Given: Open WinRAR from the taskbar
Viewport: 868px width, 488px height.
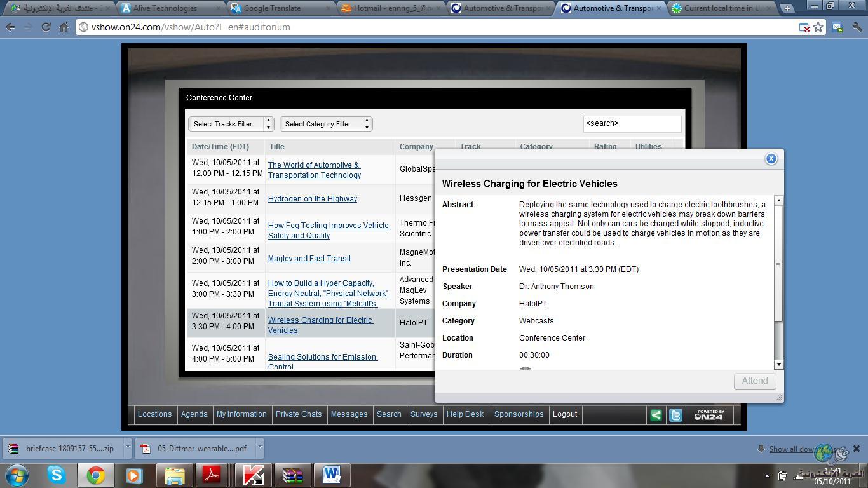Looking at the screenshot, I should [292, 475].
